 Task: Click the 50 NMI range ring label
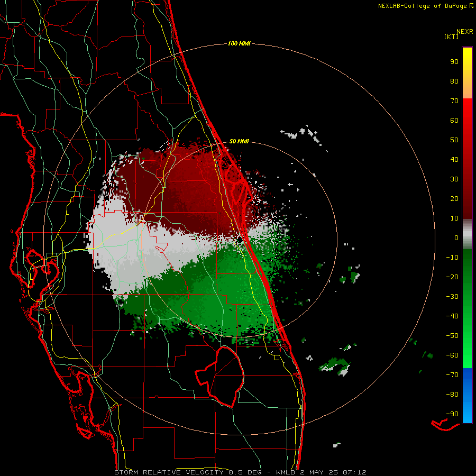coord(239,141)
